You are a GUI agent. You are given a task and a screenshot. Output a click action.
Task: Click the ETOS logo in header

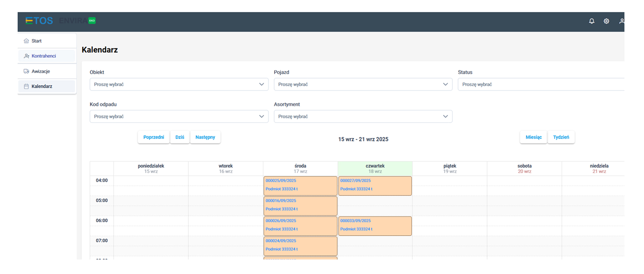tap(39, 21)
